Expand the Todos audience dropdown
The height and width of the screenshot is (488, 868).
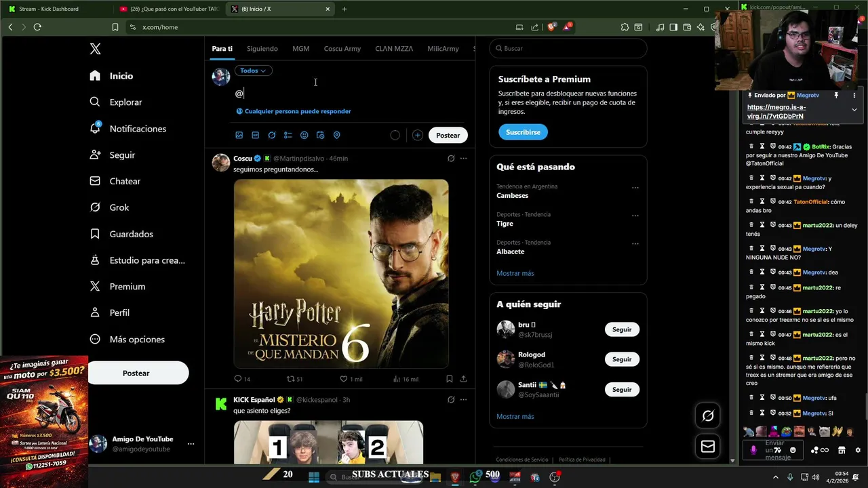coord(254,70)
